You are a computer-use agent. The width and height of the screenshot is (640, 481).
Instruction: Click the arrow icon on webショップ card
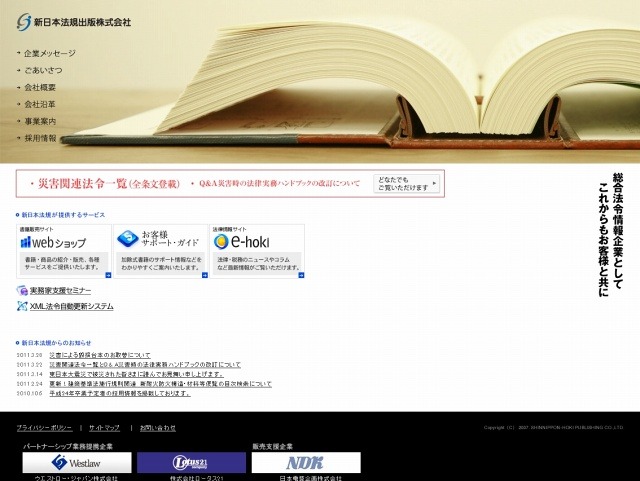(x=108, y=275)
